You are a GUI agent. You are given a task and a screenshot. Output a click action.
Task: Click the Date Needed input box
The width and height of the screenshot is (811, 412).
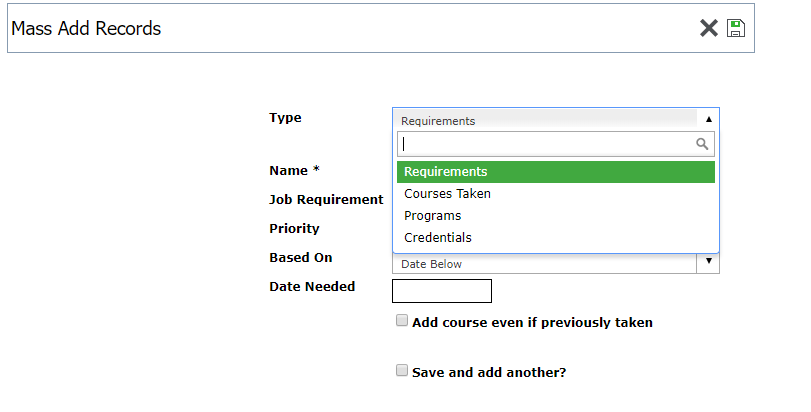point(442,291)
